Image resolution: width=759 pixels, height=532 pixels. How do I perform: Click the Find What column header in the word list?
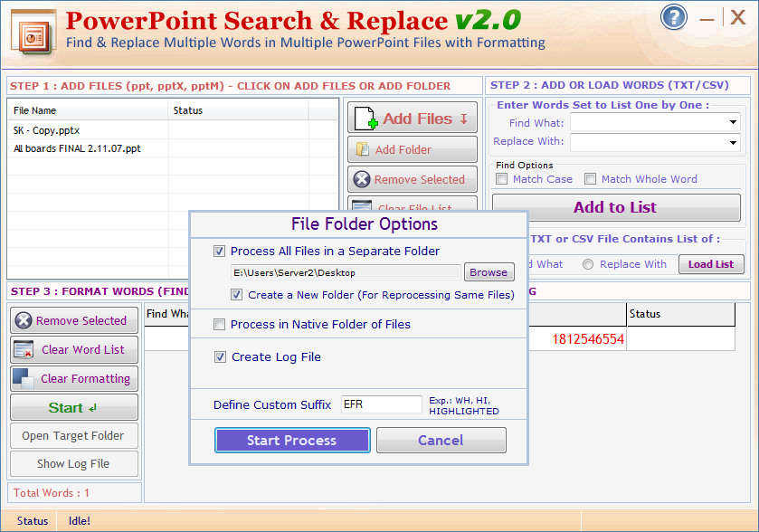point(167,314)
